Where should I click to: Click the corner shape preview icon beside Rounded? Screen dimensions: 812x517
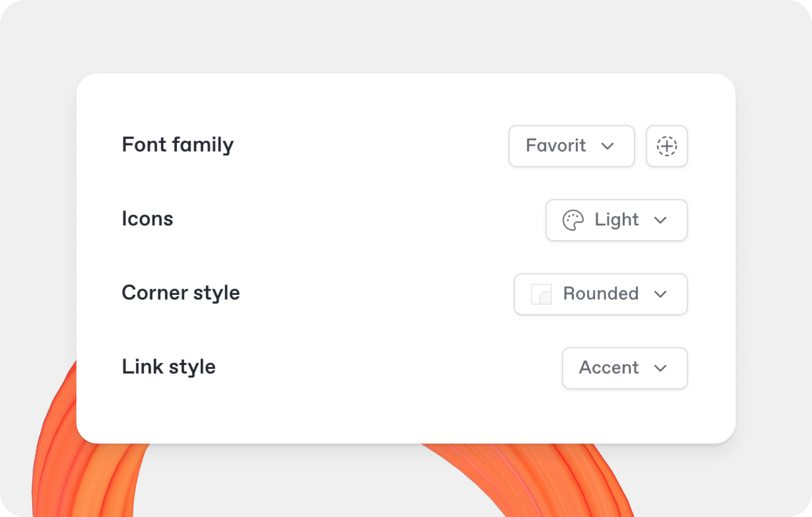point(541,294)
